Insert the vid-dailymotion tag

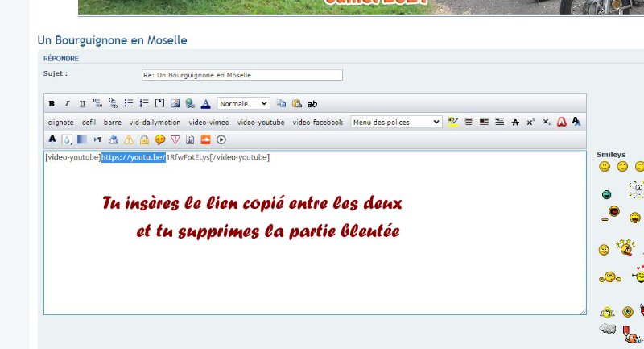click(x=155, y=123)
